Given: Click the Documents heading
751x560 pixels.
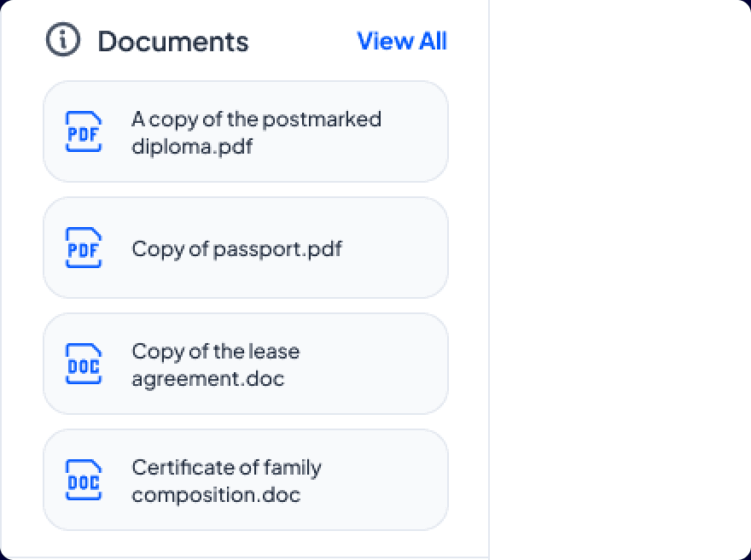Looking at the screenshot, I should (173, 41).
